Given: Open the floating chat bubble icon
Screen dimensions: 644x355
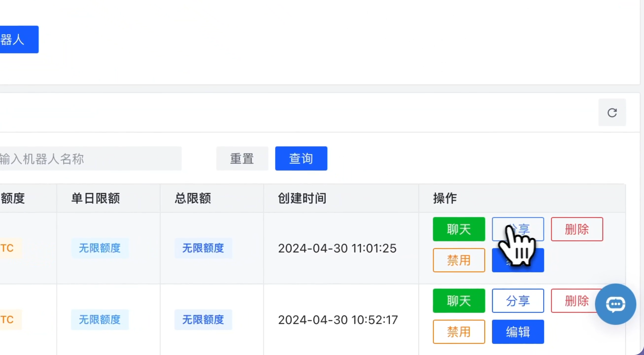Looking at the screenshot, I should click(615, 304).
